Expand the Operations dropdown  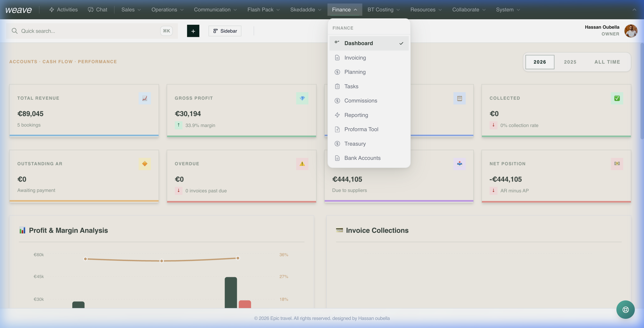167,10
